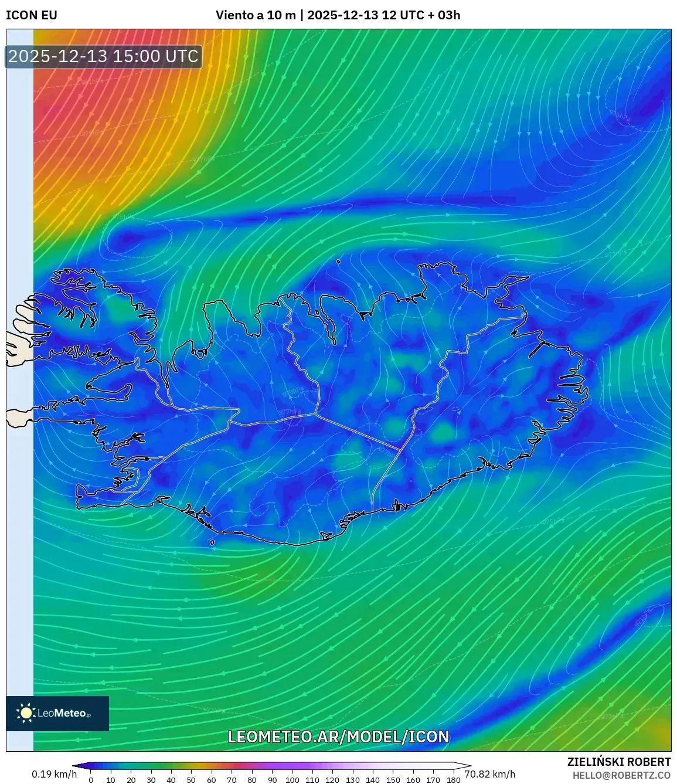Click the 90 value on the scale
This screenshot has width=677, height=784.
tap(271, 780)
